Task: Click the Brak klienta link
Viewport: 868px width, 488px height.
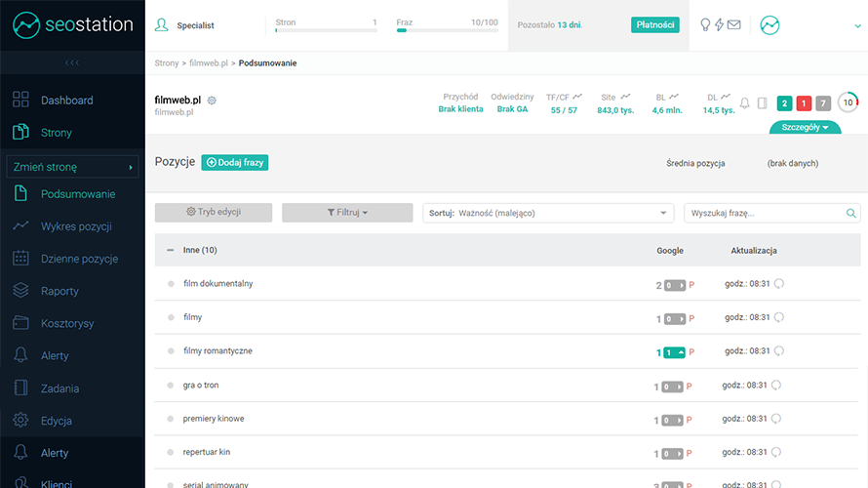Action: (x=460, y=109)
